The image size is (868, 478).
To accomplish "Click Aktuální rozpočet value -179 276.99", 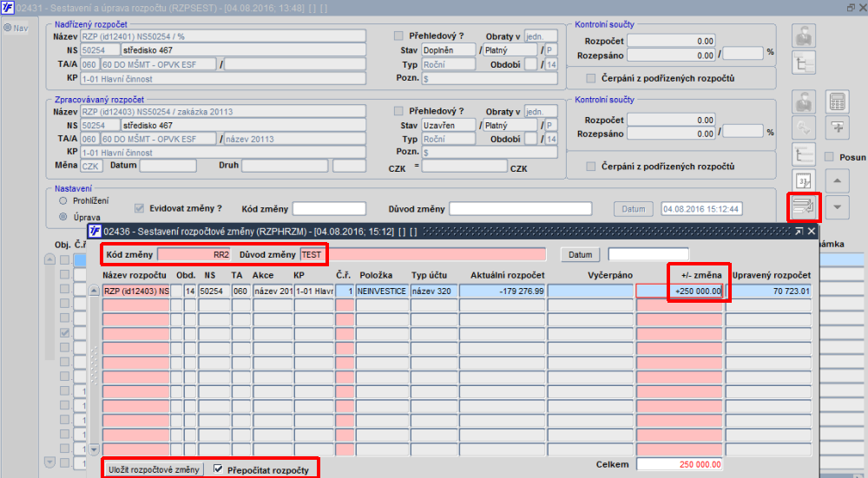I will point(502,291).
